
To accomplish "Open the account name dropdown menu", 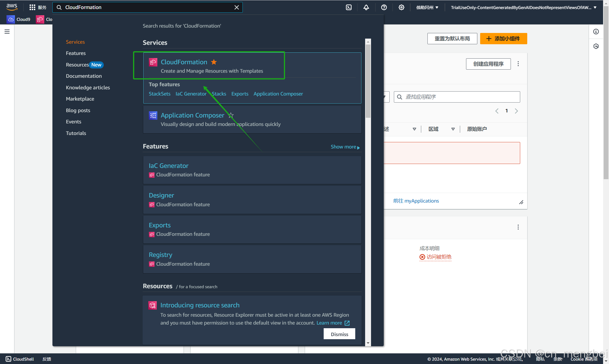I will coord(524,8).
